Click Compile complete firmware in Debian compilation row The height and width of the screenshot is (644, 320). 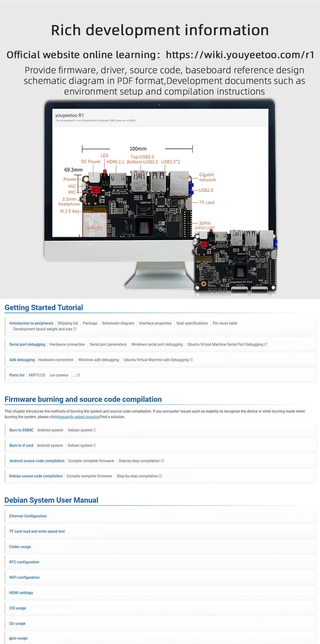89,476
